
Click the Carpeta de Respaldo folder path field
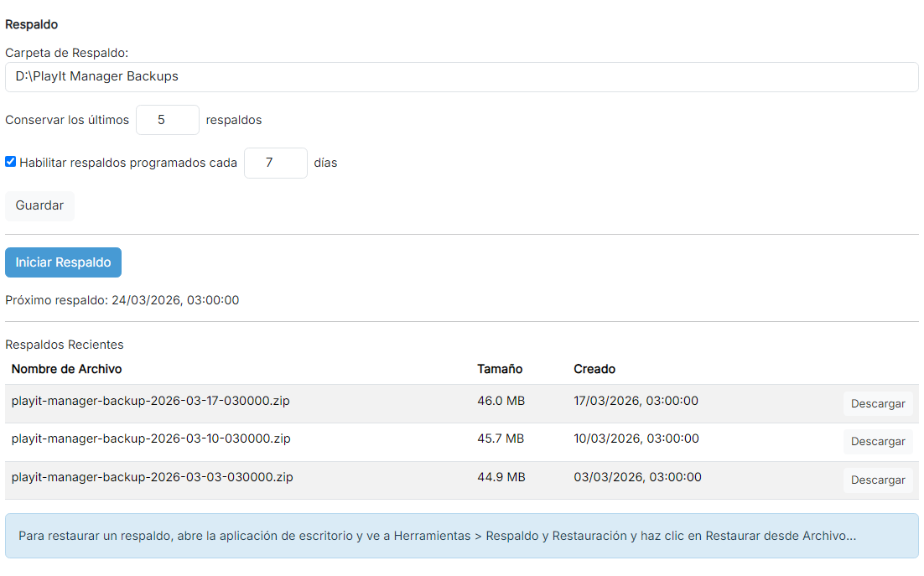coord(461,77)
